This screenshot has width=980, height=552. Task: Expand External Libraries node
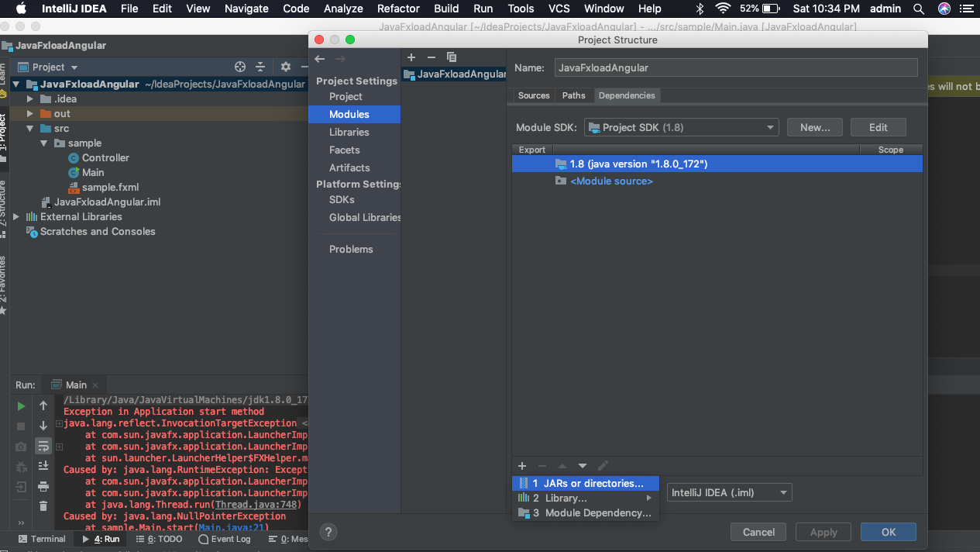tap(16, 217)
